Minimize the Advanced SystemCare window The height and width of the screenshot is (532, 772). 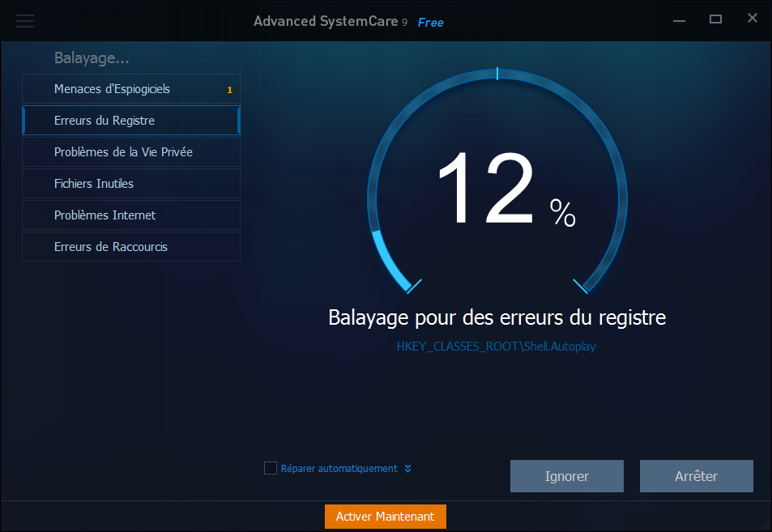click(x=679, y=20)
